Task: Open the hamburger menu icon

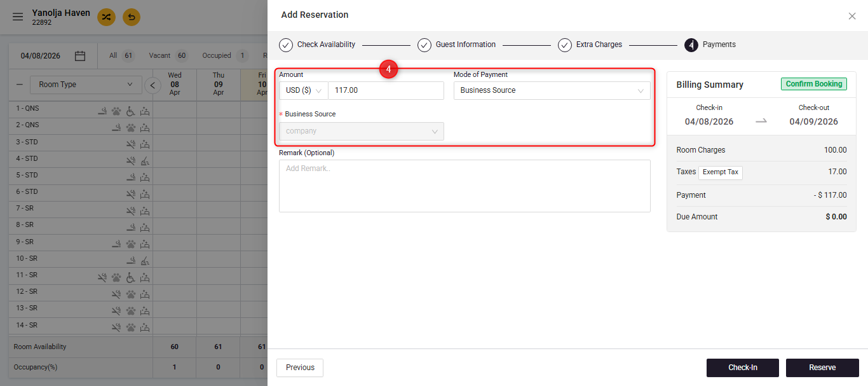Action: click(x=18, y=17)
